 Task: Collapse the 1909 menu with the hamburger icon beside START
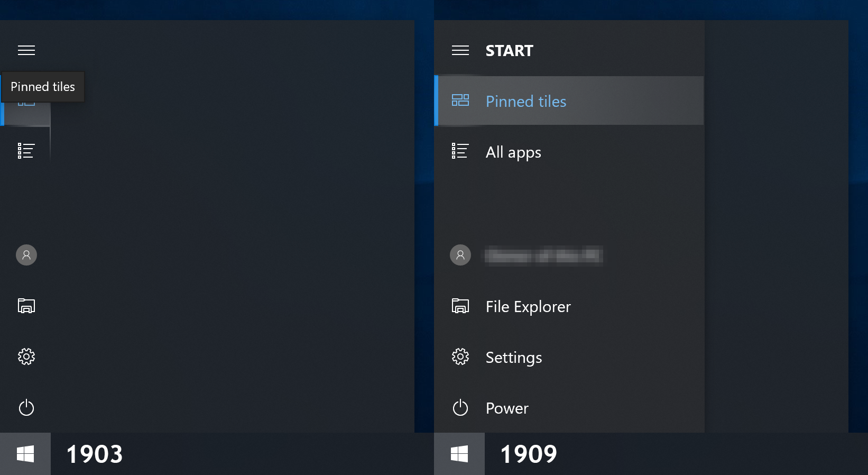point(460,50)
